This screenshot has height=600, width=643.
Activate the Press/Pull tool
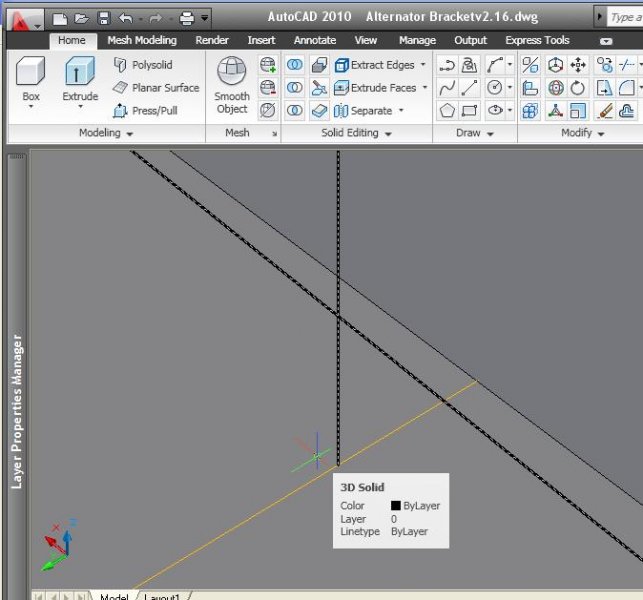click(145, 111)
